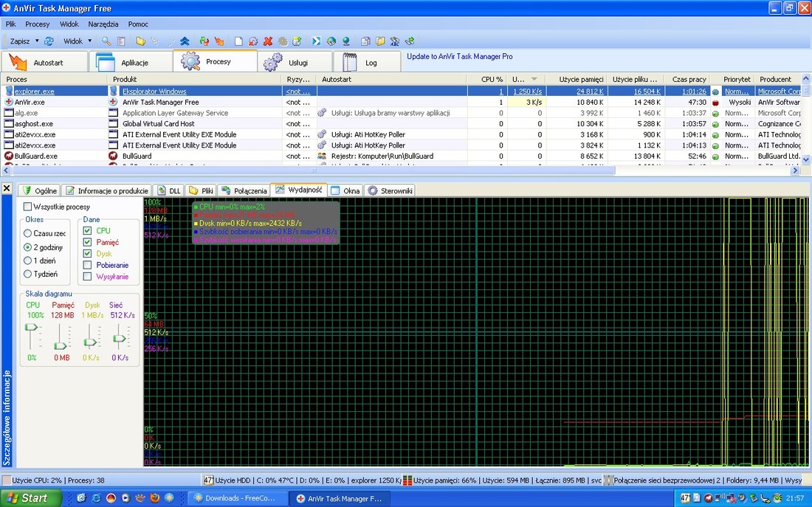812x507 pixels.
Task: Sort by the CPU % column header
Action: coord(486,79)
